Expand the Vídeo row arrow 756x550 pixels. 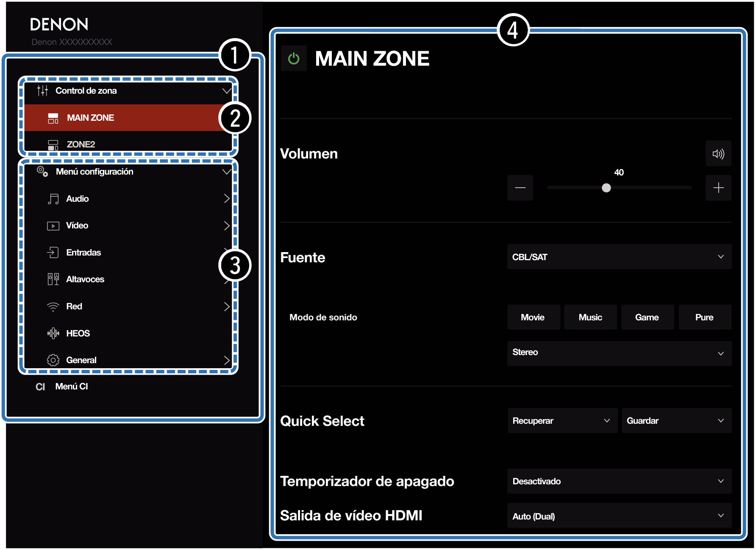point(227,225)
